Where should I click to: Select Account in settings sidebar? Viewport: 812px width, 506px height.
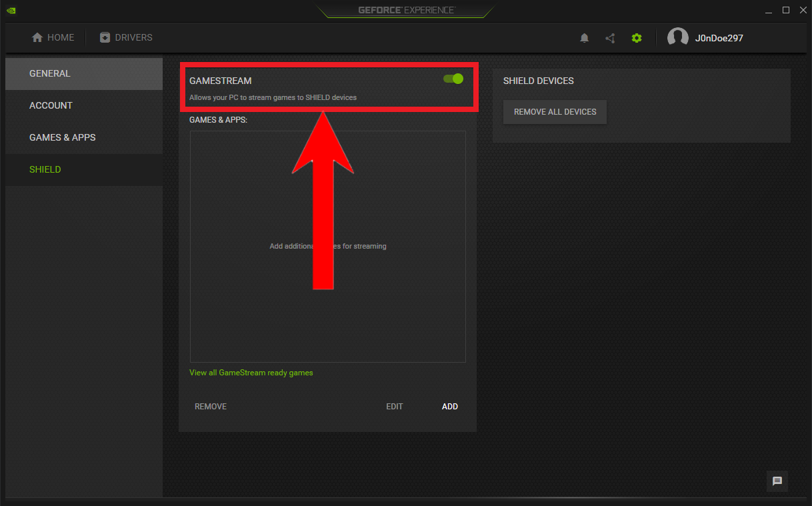84,105
